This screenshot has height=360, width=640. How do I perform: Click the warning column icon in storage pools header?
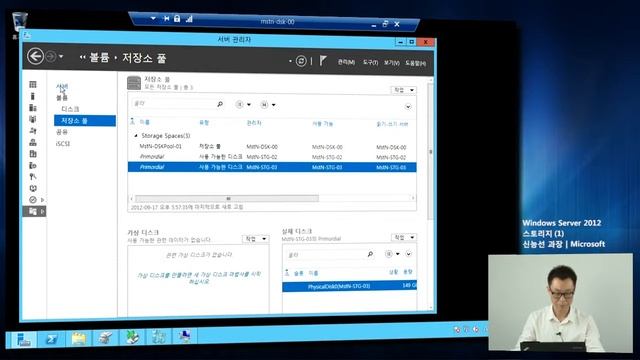point(132,121)
